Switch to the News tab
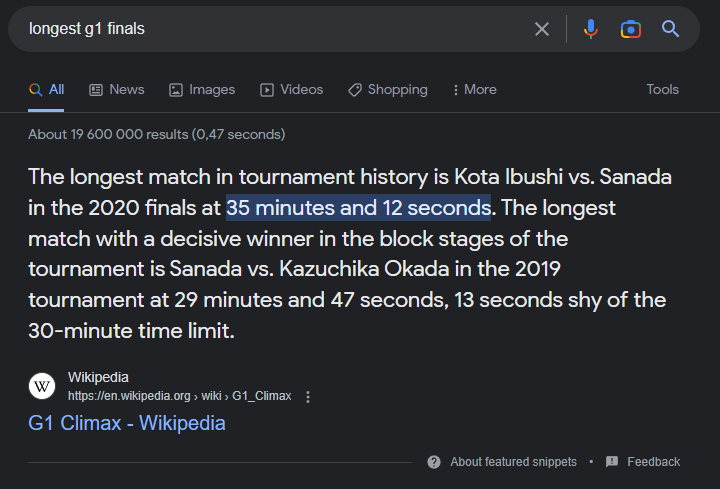Image resolution: width=720 pixels, height=489 pixels. pyautogui.click(x=117, y=90)
